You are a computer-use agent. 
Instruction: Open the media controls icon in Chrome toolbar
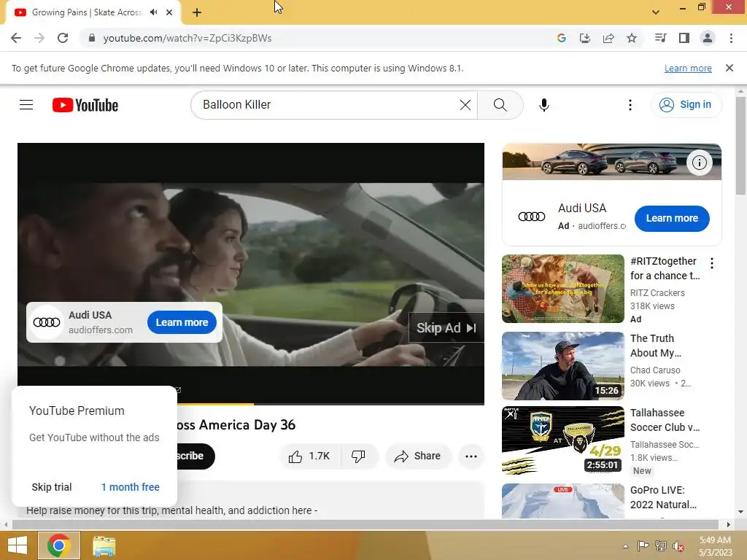pos(660,38)
